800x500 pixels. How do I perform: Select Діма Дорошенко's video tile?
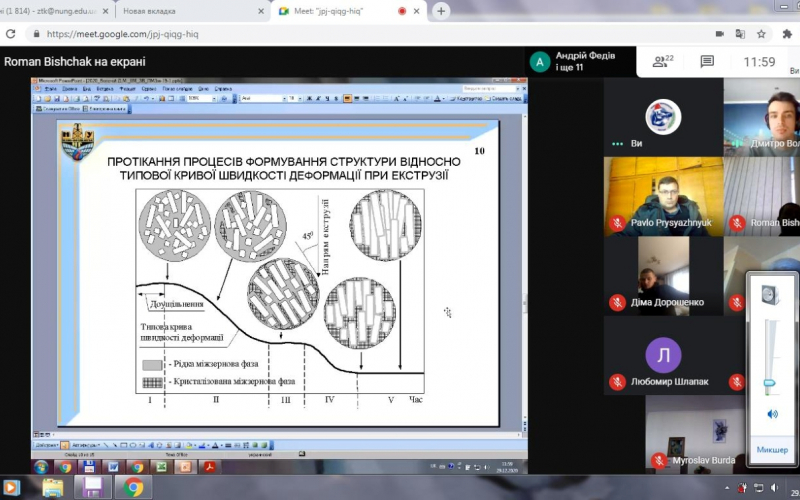(662, 273)
